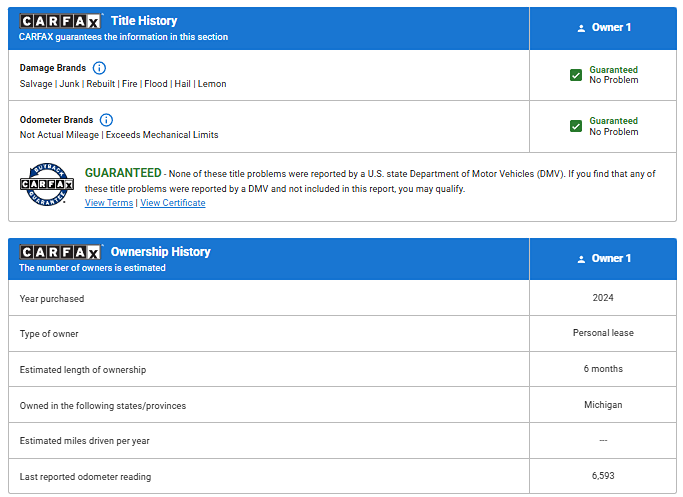Click the person icon in Ownership History Owner 1
The width and height of the screenshot is (683, 497).
coord(581,259)
